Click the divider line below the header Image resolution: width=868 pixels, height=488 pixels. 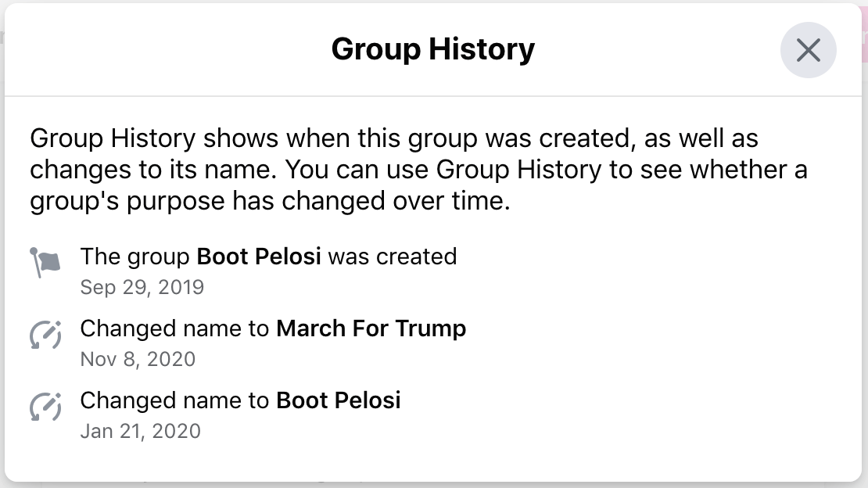pyautogui.click(x=433, y=96)
